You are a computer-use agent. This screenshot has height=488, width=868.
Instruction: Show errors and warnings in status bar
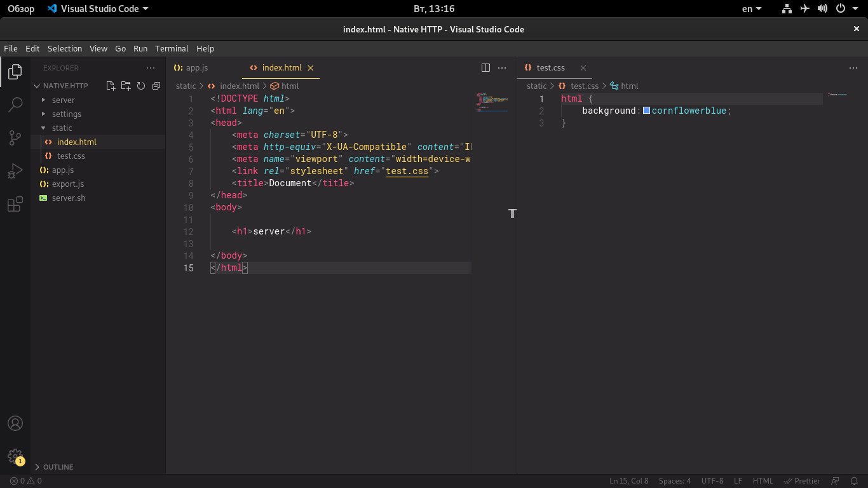25,481
